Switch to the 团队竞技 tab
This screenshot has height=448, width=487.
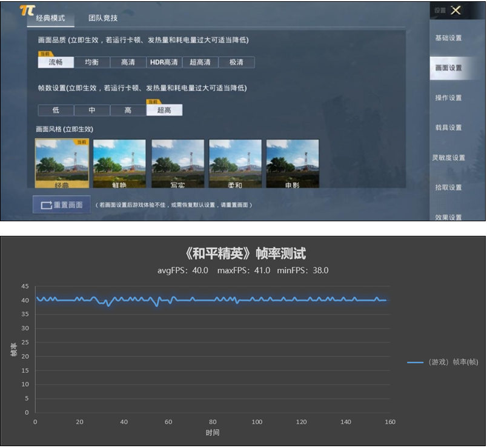(x=102, y=19)
